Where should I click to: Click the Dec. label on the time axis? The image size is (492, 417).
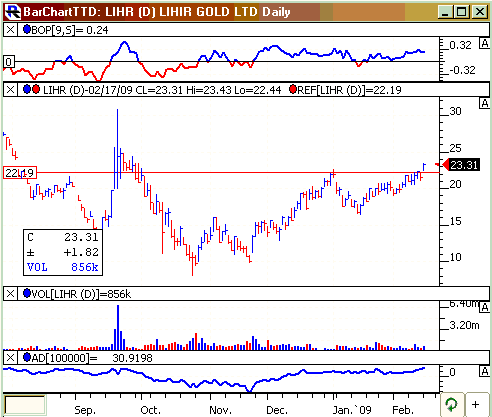277,410
